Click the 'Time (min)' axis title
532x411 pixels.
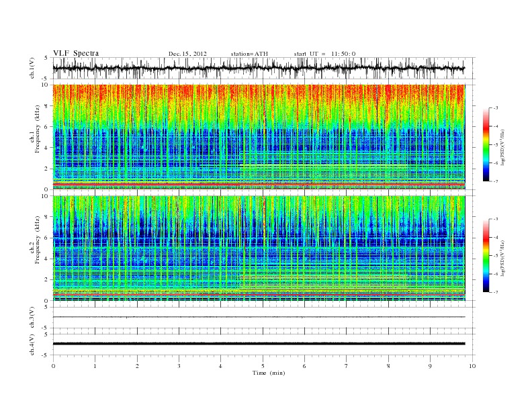point(269,373)
